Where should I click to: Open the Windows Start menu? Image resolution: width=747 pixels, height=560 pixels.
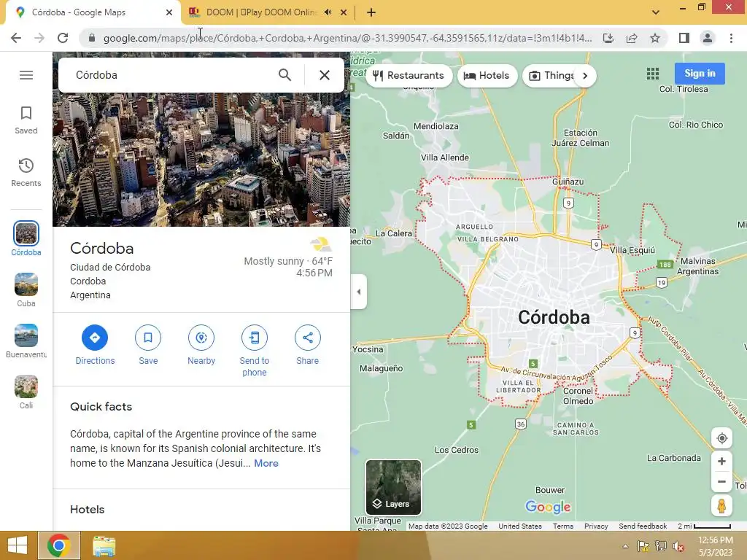click(18, 545)
